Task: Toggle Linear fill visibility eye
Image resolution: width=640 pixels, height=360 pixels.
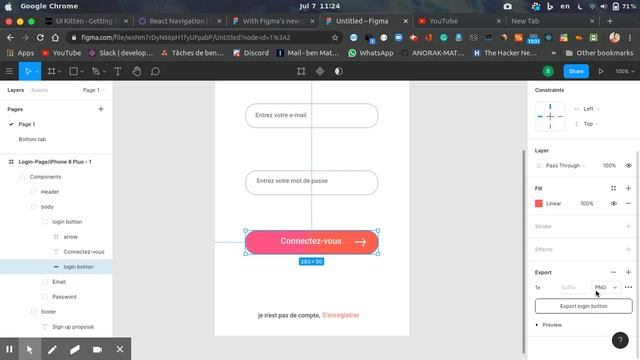Action: (x=613, y=203)
